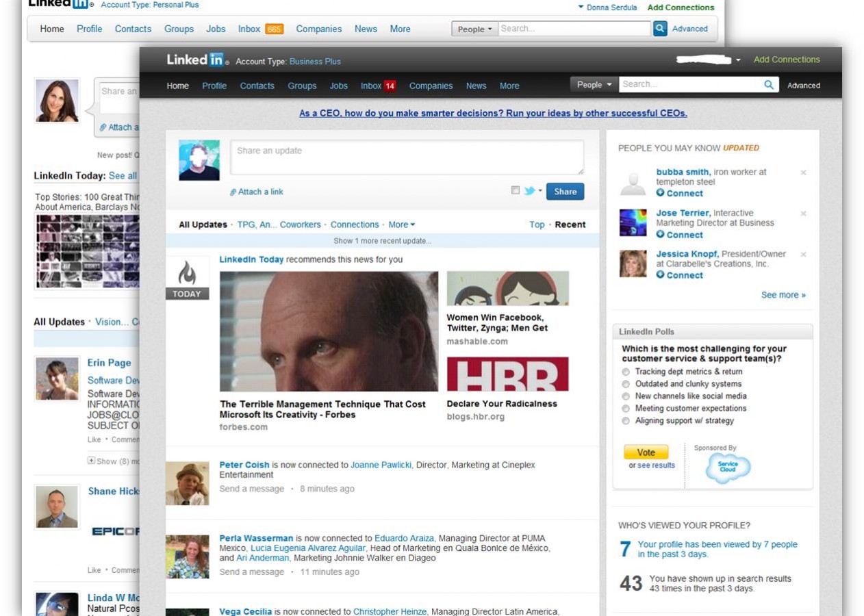Image resolution: width=864 pixels, height=616 pixels.
Task: Click the blue search button in back window
Action: pos(660,29)
